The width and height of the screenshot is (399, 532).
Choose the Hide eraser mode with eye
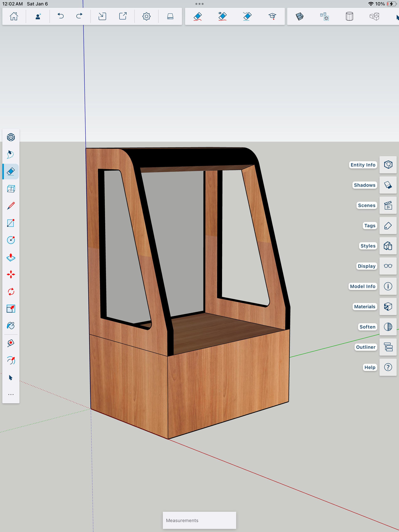pos(222,16)
